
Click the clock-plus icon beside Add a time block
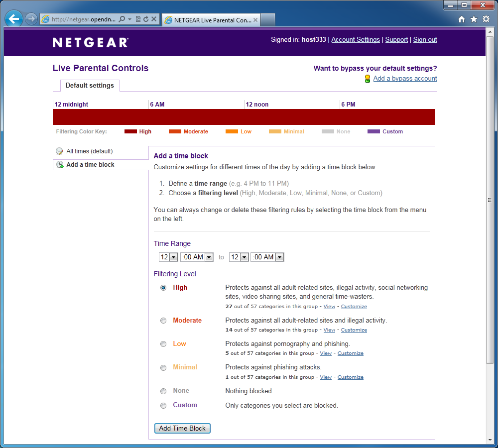coord(60,165)
